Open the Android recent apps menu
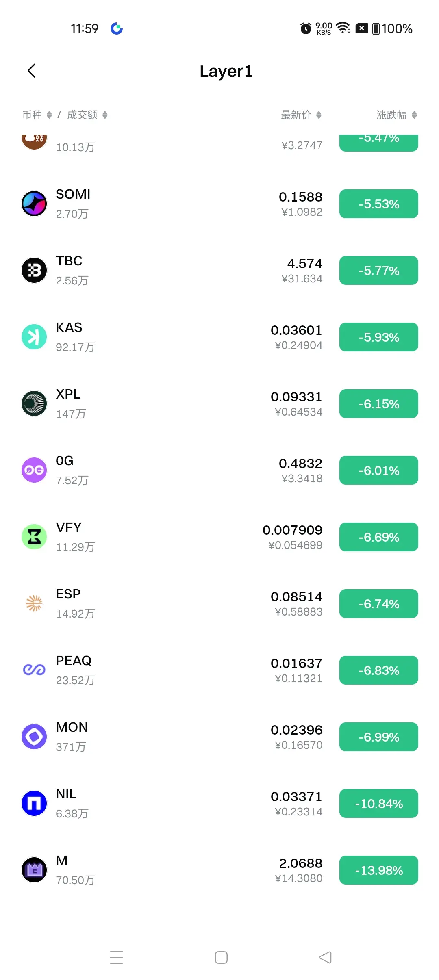This screenshot has width=439, height=980. [x=117, y=957]
